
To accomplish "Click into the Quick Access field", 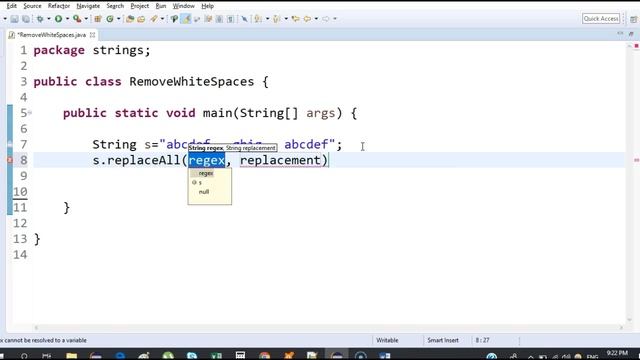I will tap(601, 19).
